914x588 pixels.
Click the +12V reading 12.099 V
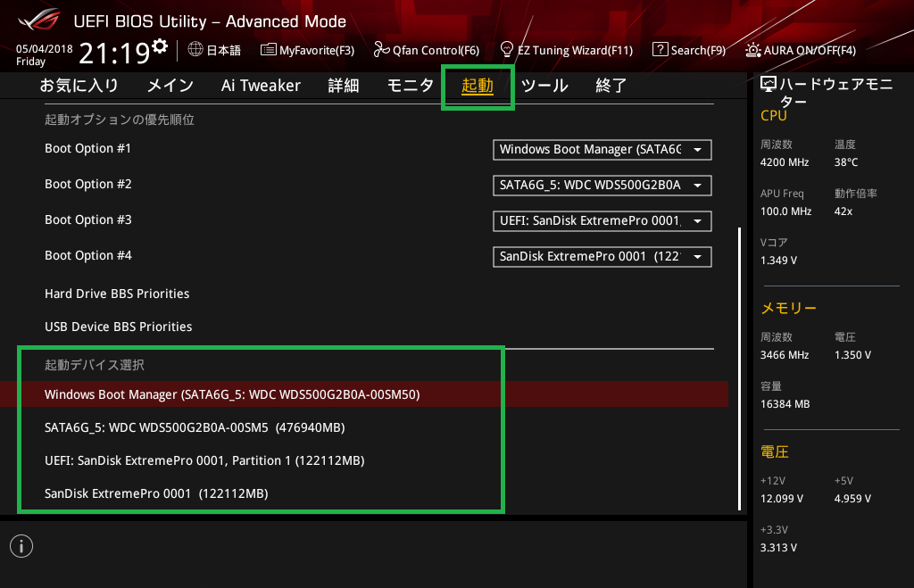coord(782,499)
